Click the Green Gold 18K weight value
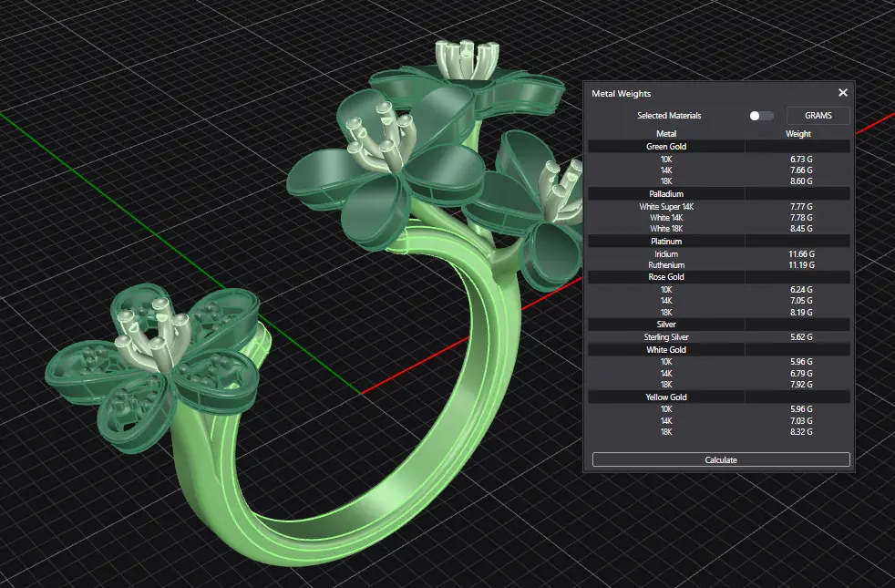The height and width of the screenshot is (588, 895). [x=801, y=181]
